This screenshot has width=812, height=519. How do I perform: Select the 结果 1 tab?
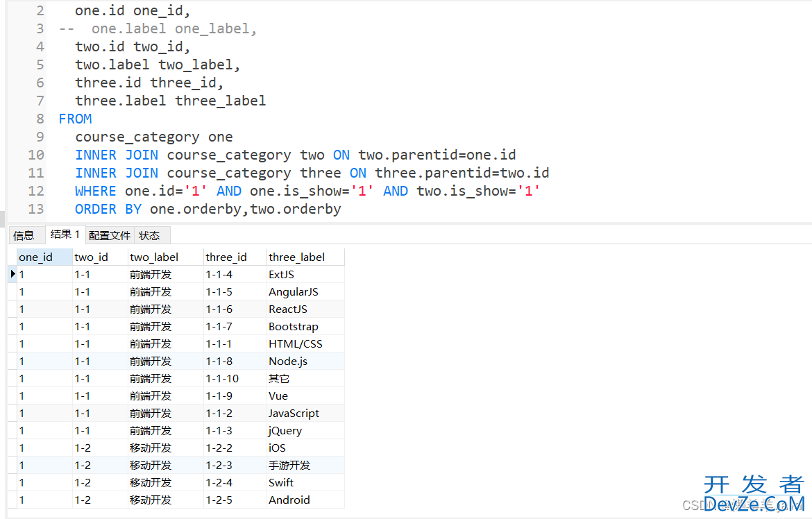pyautogui.click(x=65, y=235)
